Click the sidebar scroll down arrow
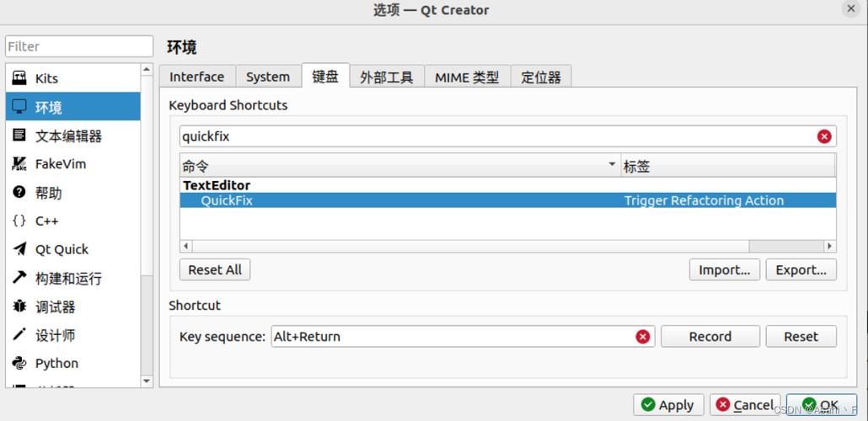The height and width of the screenshot is (421, 868). tap(147, 381)
